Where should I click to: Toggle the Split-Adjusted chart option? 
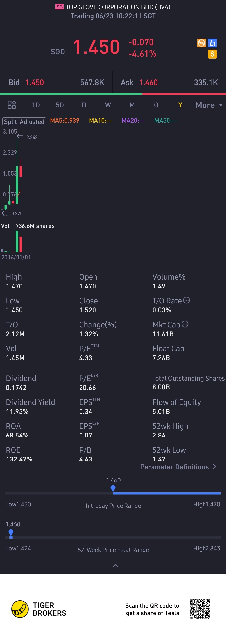24,121
